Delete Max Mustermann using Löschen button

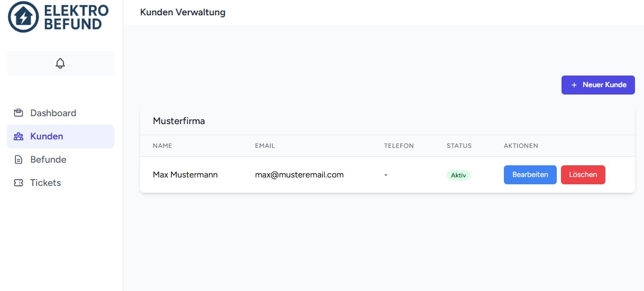(583, 175)
